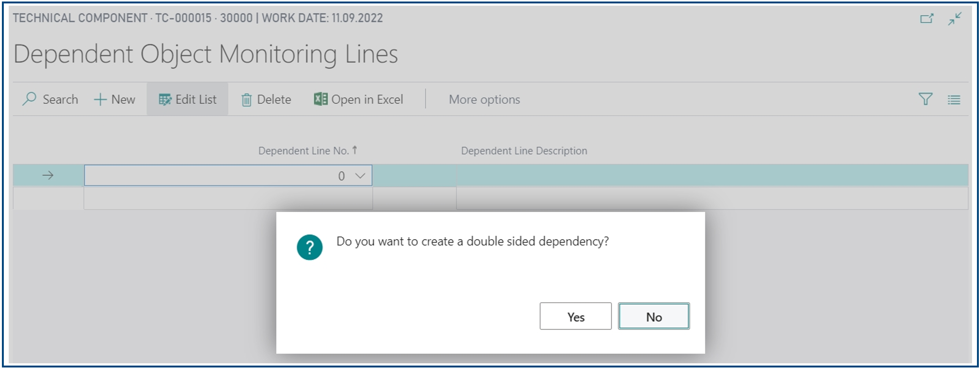Click the New plus icon

click(x=100, y=100)
